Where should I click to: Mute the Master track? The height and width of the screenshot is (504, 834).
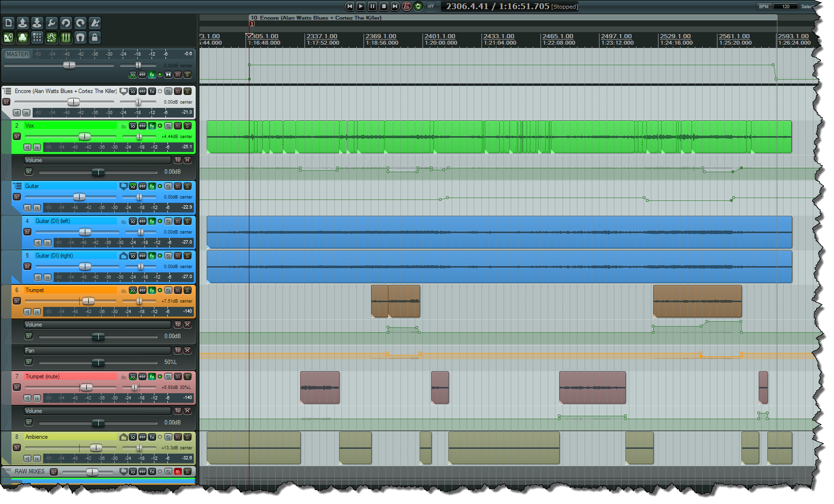click(178, 75)
